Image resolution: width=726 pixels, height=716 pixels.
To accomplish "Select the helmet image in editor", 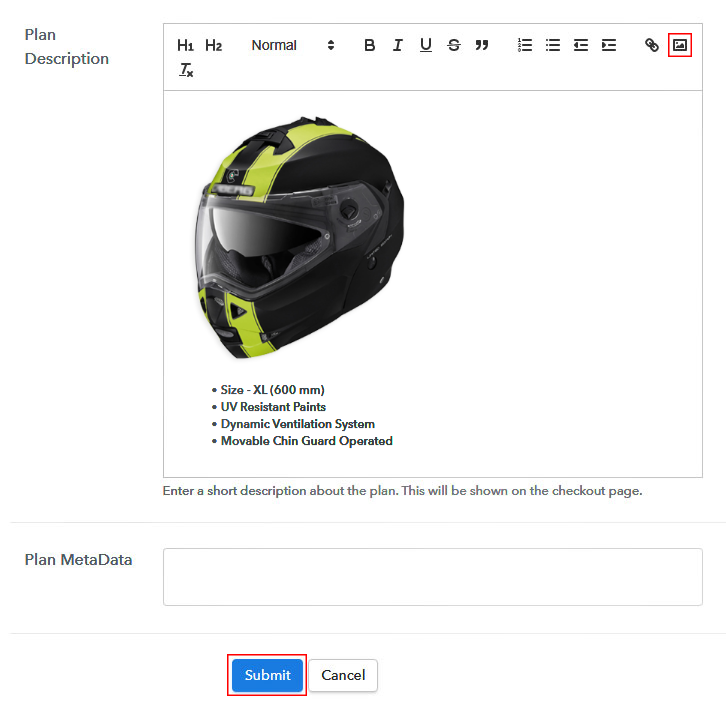I will click(x=299, y=238).
